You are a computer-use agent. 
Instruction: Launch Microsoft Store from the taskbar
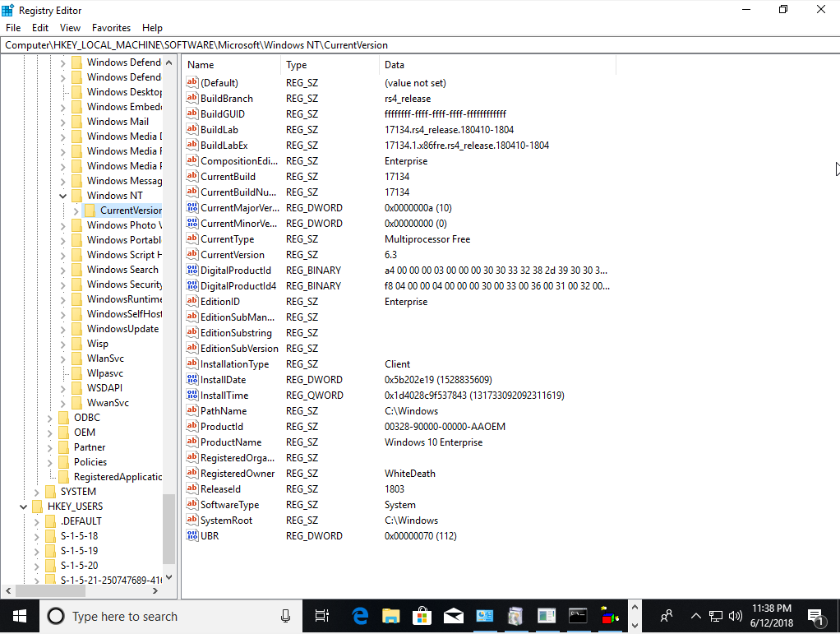point(422,616)
